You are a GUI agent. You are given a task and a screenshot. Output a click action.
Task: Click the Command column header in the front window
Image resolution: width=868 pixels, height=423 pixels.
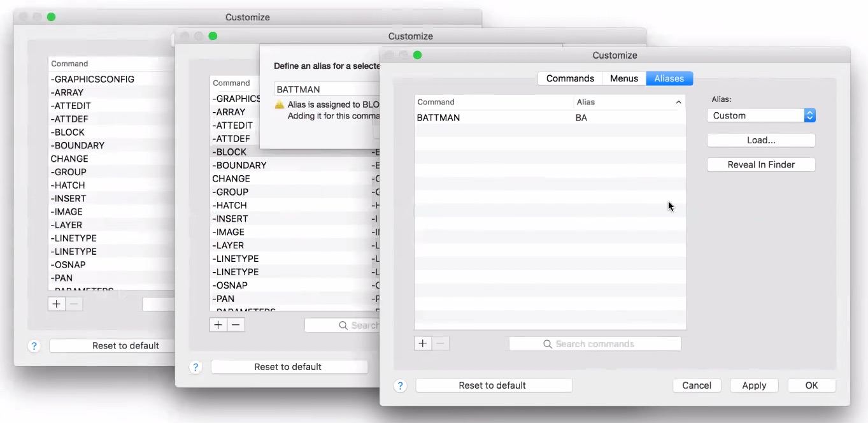(494, 102)
